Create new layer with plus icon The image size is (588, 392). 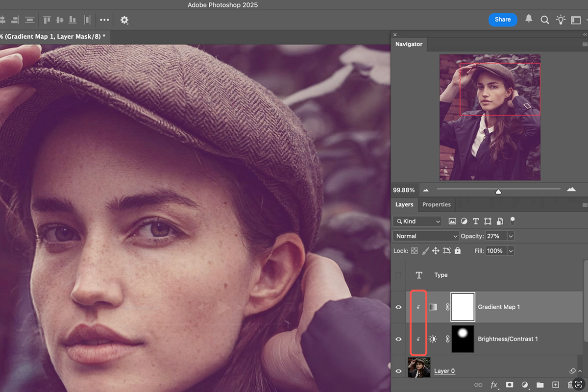[x=555, y=385]
